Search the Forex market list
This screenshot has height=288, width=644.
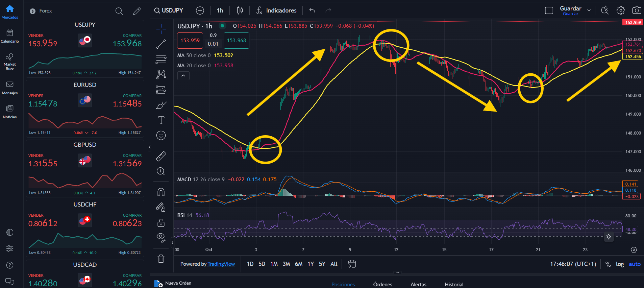[x=119, y=11]
